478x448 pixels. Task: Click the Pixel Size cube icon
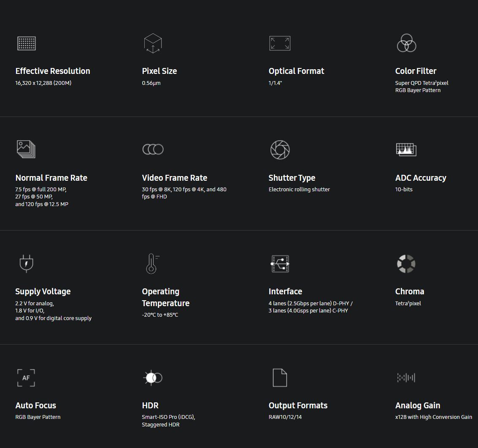tap(153, 43)
